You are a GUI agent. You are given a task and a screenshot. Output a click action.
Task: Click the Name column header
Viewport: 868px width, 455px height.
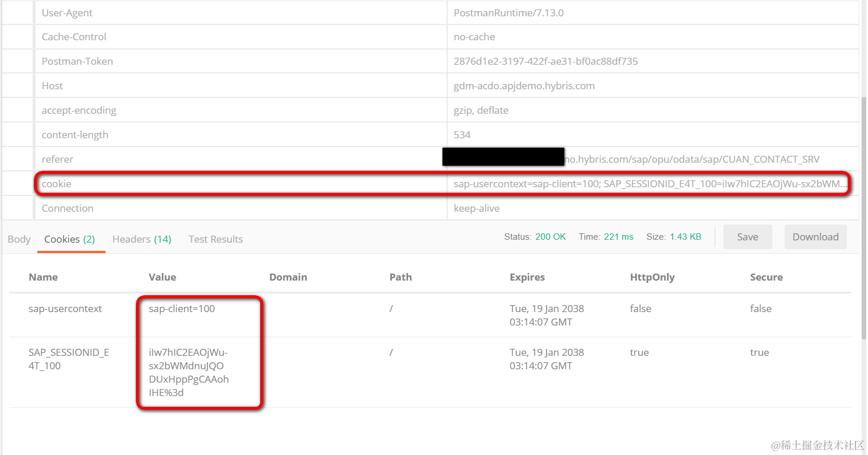click(43, 277)
